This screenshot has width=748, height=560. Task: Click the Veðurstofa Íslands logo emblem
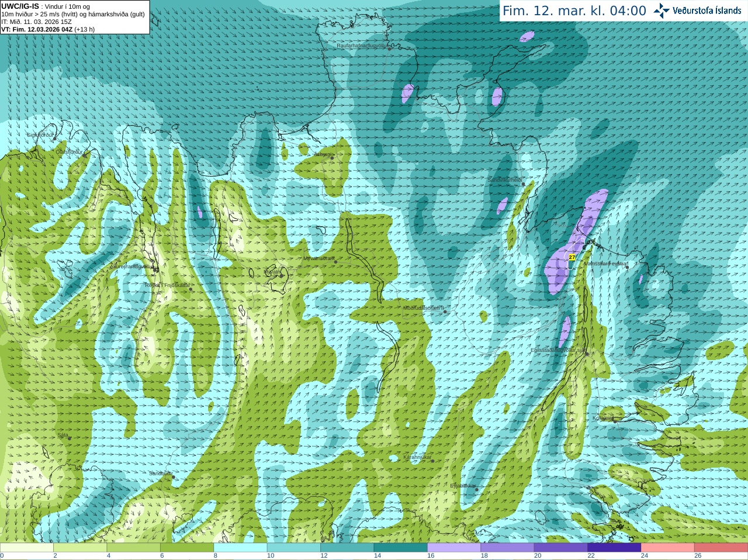point(661,11)
